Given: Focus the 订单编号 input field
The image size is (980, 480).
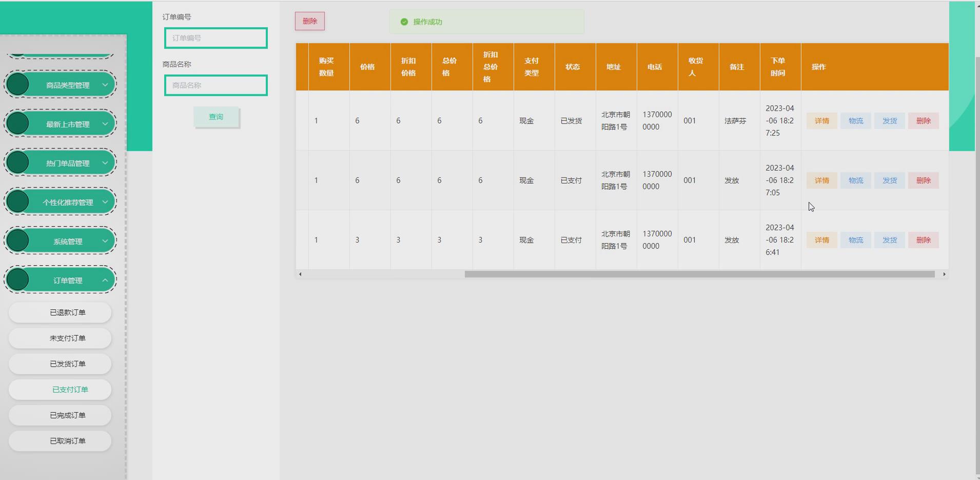Looking at the screenshot, I should (216, 38).
